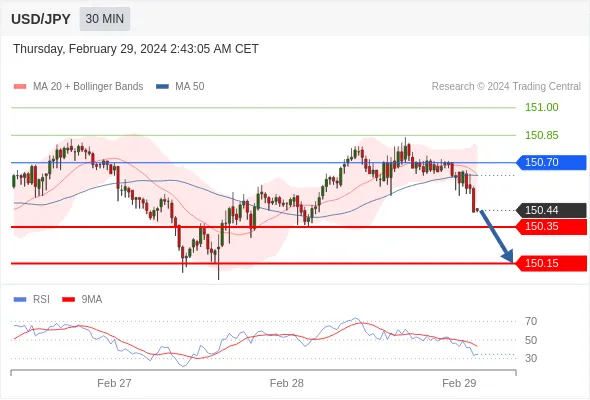Click the RSI 70 level label
The image size is (590, 400).
tap(531, 321)
